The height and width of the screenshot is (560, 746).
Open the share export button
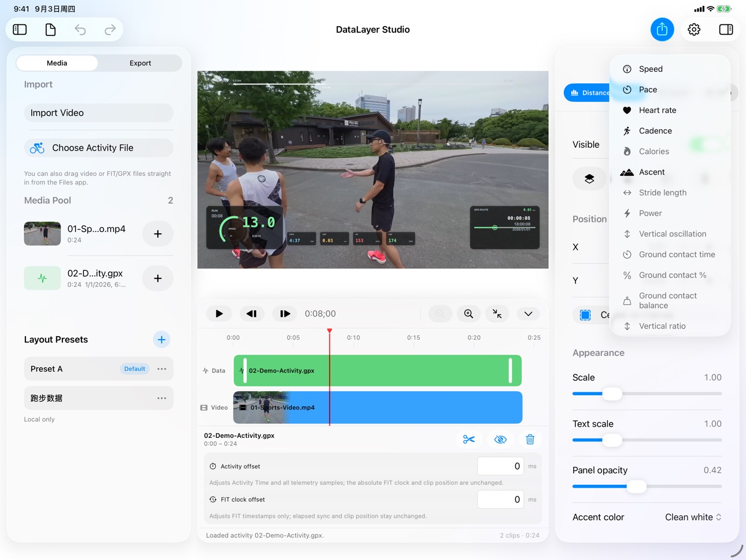pos(662,30)
